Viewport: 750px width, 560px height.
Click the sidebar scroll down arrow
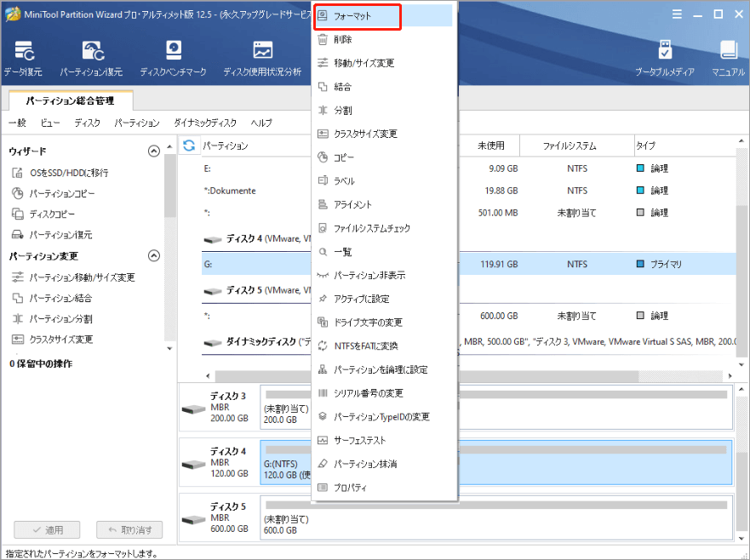(x=169, y=349)
